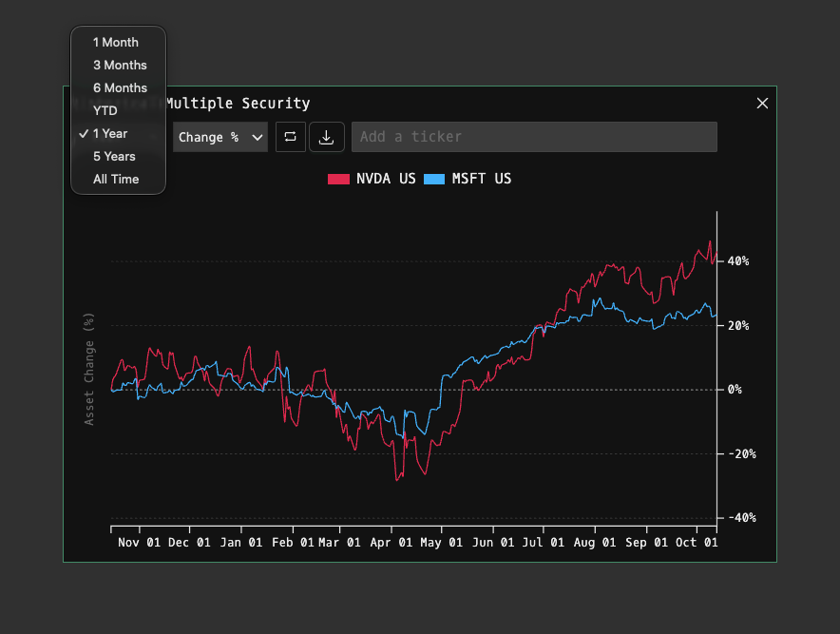Choose 3 Months from the range menu
Image resolution: width=840 pixels, height=634 pixels.
click(118, 66)
